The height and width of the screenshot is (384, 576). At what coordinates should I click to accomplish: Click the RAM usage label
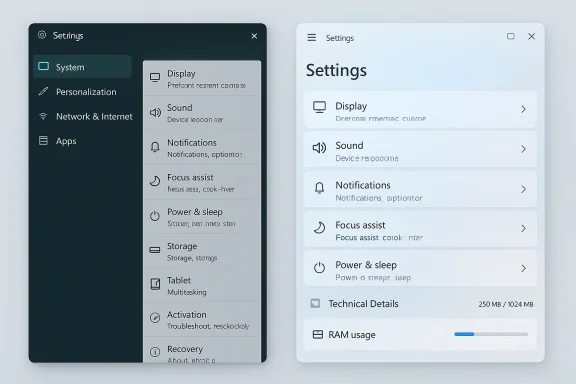352,335
